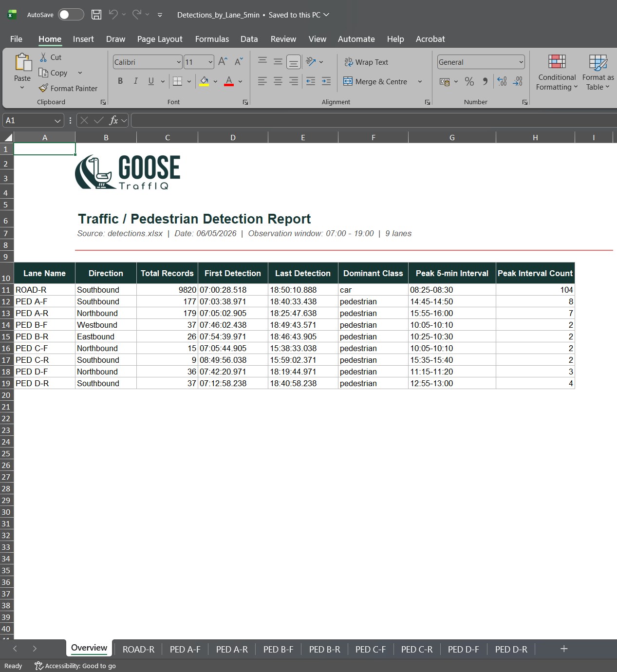Select the Peak 5-min Interval header cell
Image resolution: width=617 pixels, height=672 pixels.
pos(452,273)
